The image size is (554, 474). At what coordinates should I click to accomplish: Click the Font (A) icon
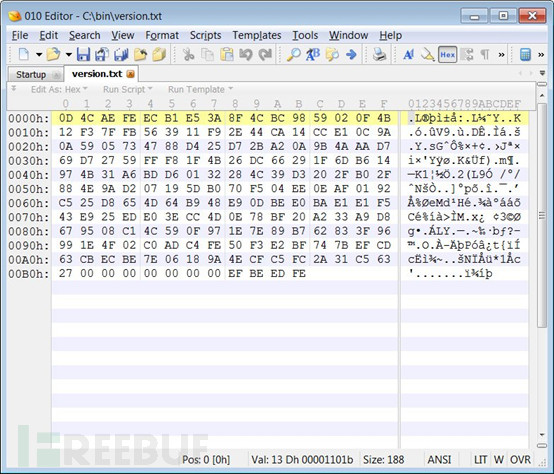point(409,54)
